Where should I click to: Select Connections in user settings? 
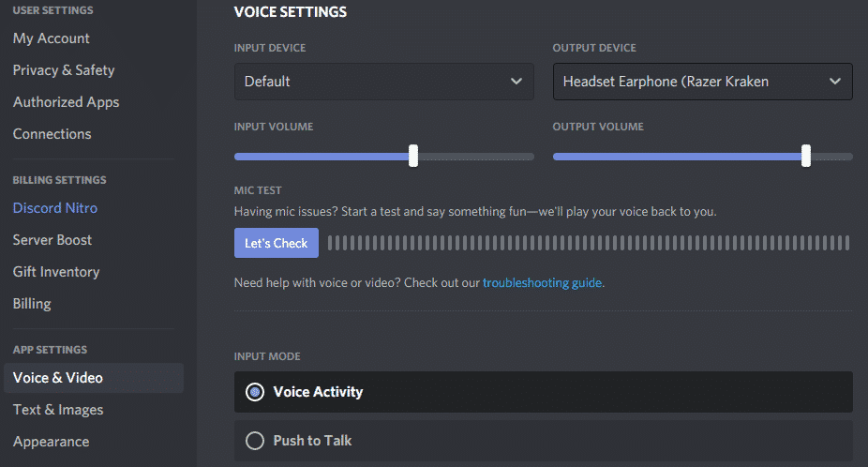[52, 134]
